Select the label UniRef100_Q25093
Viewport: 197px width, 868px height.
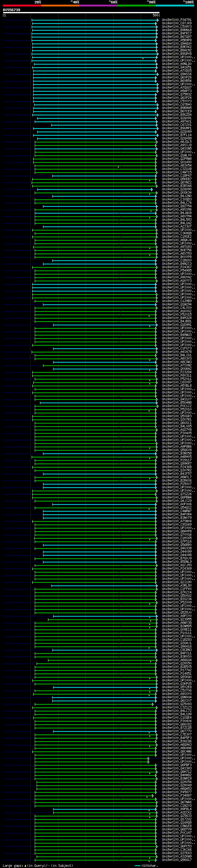point(177,704)
